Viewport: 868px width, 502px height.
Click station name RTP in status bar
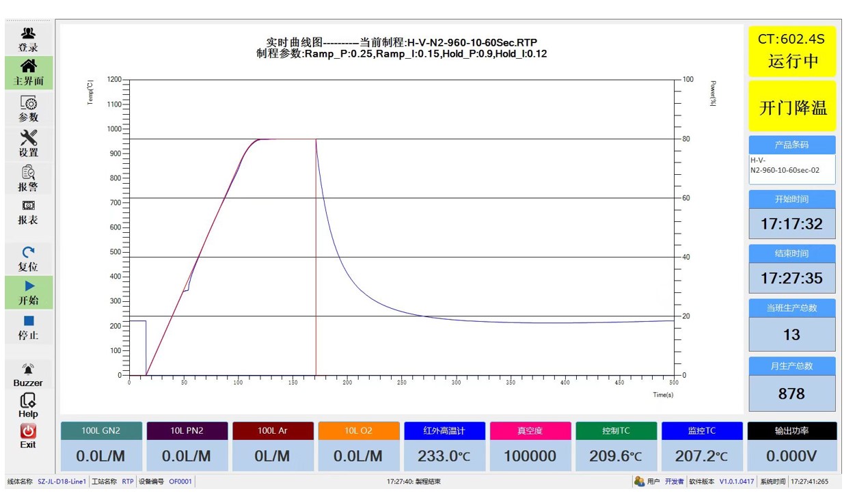(128, 482)
